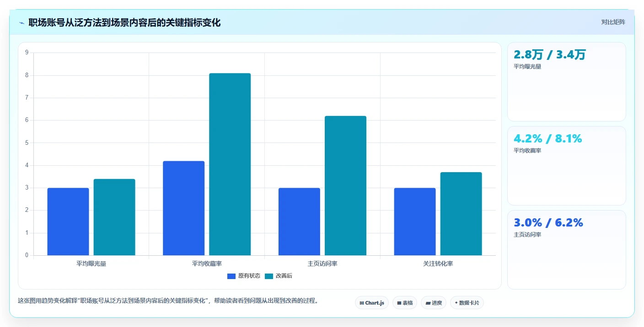Click the chart title 职场账号从泛方法到场景内容后的关键指标变化
The image size is (644, 327).
click(x=124, y=23)
